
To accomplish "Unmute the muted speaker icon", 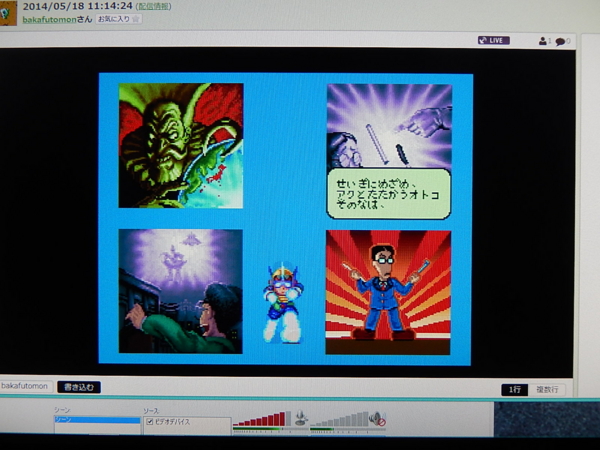I will [x=378, y=419].
